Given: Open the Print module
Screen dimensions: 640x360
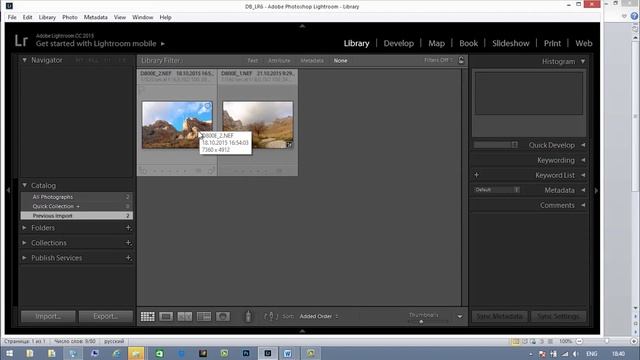Looking at the screenshot, I should click(x=552, y=43).
